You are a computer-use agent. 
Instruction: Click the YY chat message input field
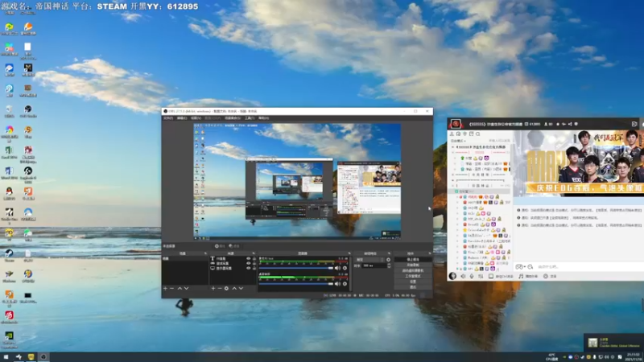tap(589, 267)
